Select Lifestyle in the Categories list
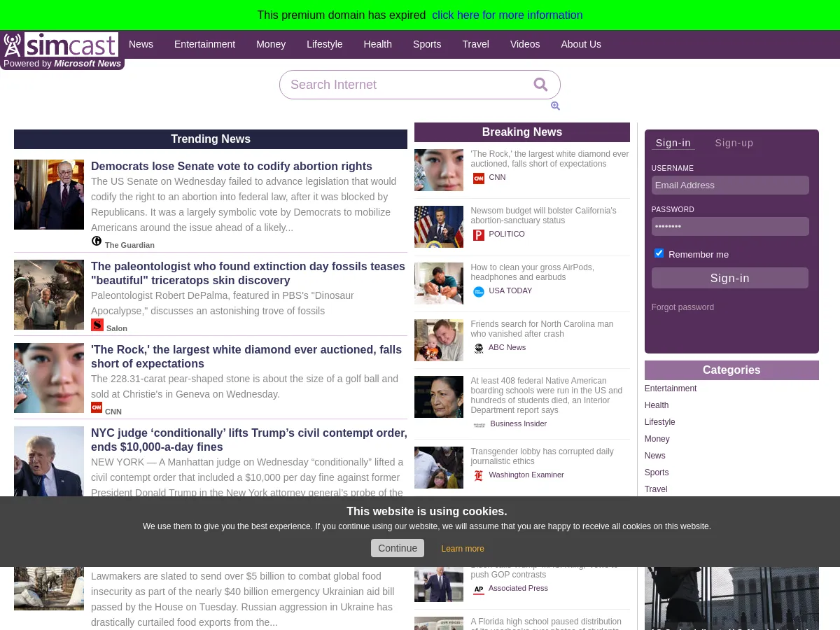This screenshot has width=840, height=630. [659, 422]
